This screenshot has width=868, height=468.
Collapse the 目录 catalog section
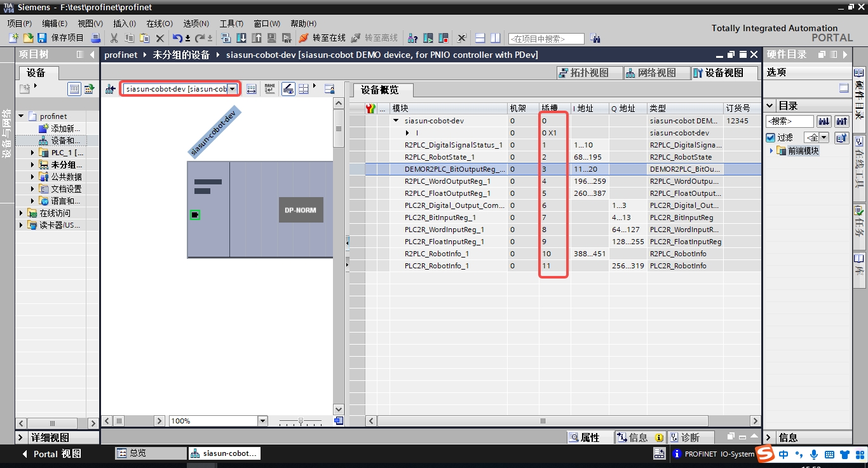click(x=770, y=106)
